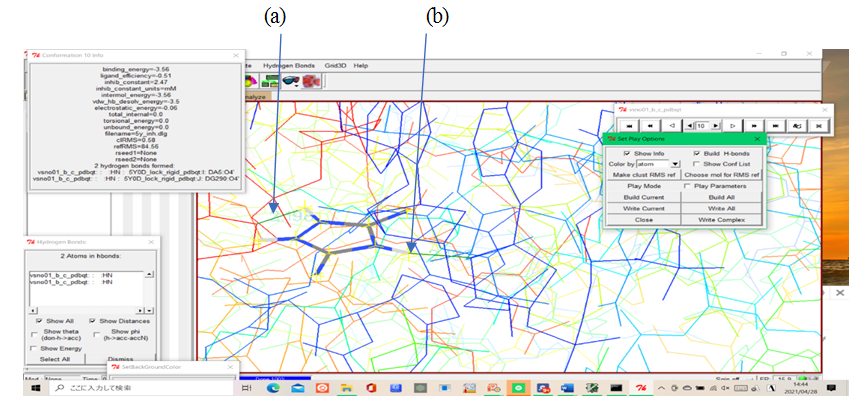This screenshot has width=856, height=407.
Task: Open the Grid3D menu
Action: click(335, 65)
